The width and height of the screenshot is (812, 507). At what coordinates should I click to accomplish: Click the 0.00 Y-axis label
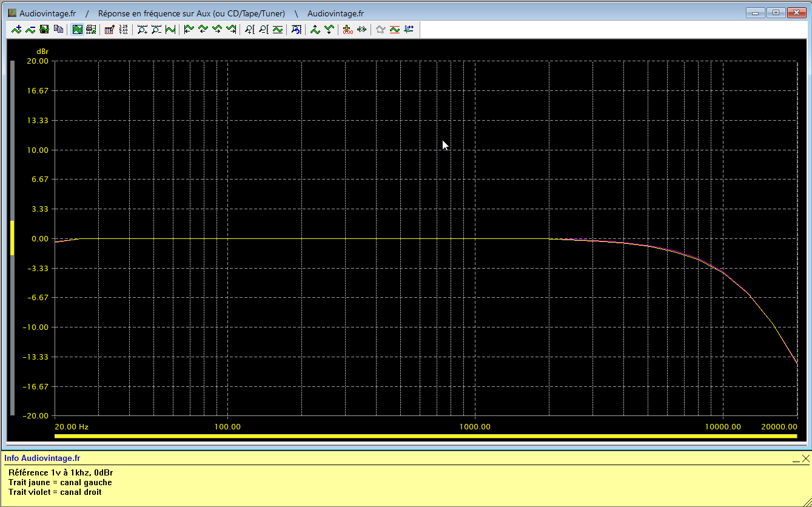[x=40, y=239]
